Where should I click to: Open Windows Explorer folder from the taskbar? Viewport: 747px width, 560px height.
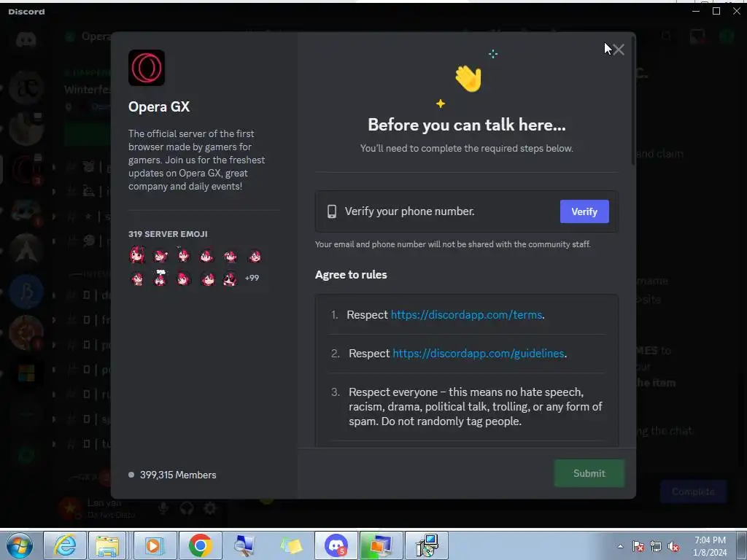pos(107,545)
